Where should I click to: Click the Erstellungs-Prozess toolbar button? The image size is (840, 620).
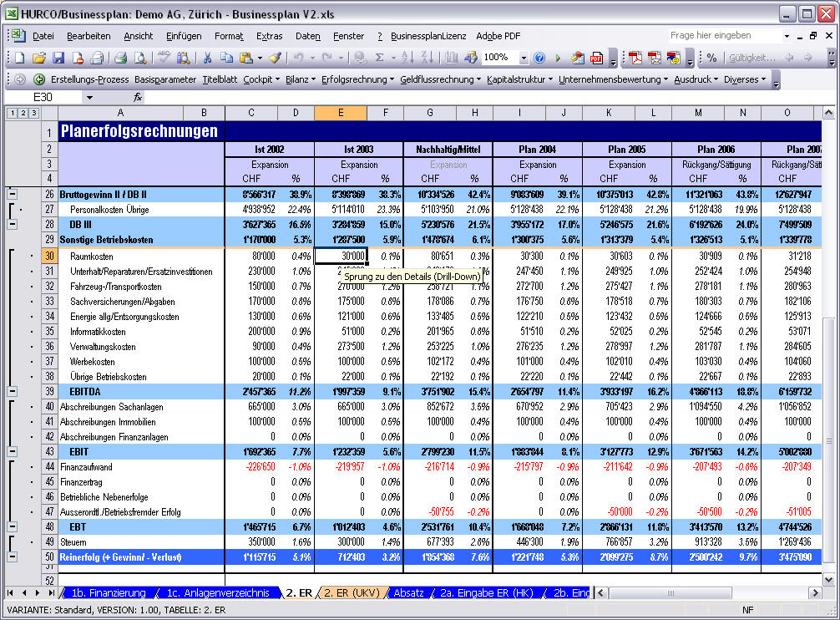pos(89,80)
